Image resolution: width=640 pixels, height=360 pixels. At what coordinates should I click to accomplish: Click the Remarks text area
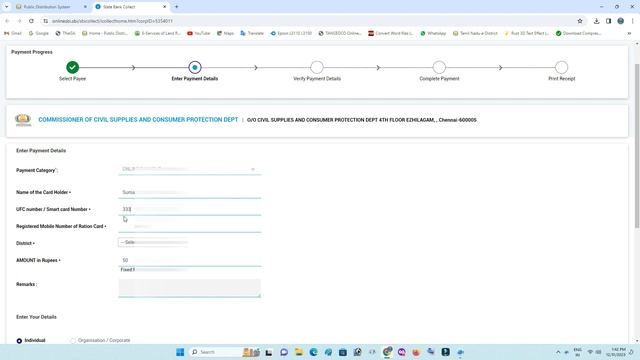point(189,288)
